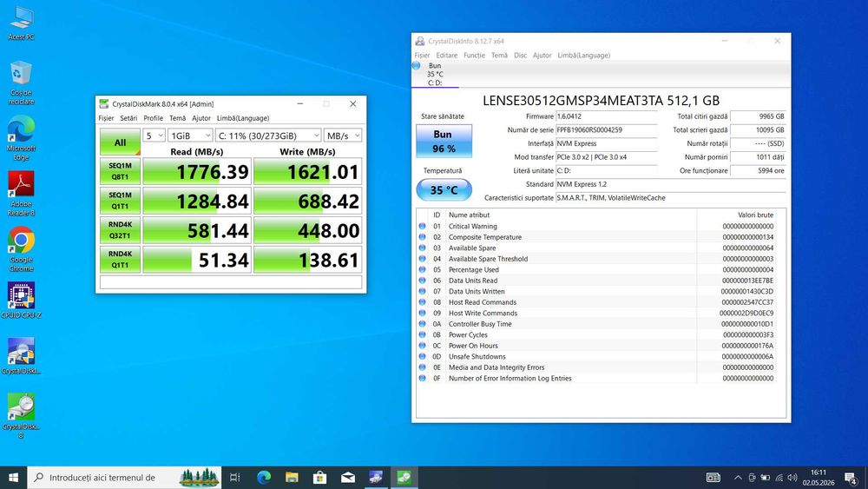Open Setări menu in CrystalDiskMark
Viewport: 868px width, 489px height.
[128, 118]
